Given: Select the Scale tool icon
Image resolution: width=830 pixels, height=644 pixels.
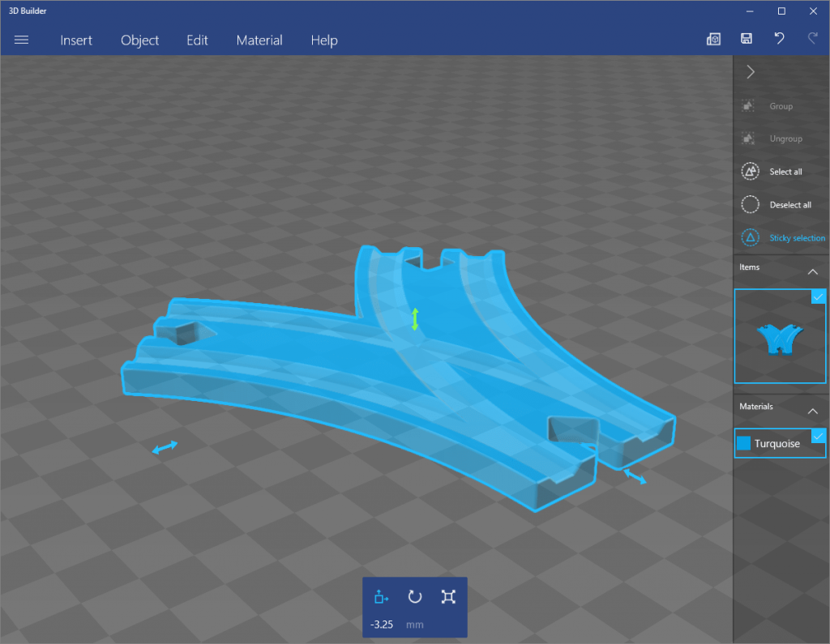Looking at the screenshot, I should (x=448, y=597).
